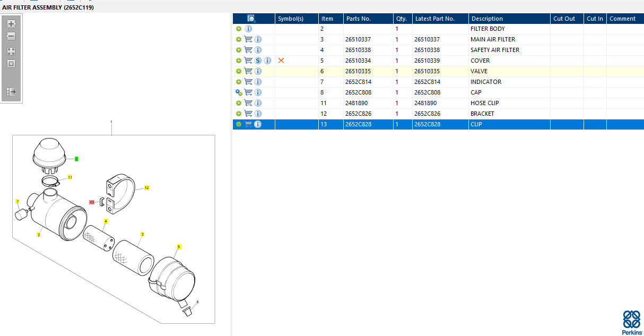Open info icon for COVER row
Image resolution: width=644 pixels, height=336 pixels.
click(x=267, y=61)
